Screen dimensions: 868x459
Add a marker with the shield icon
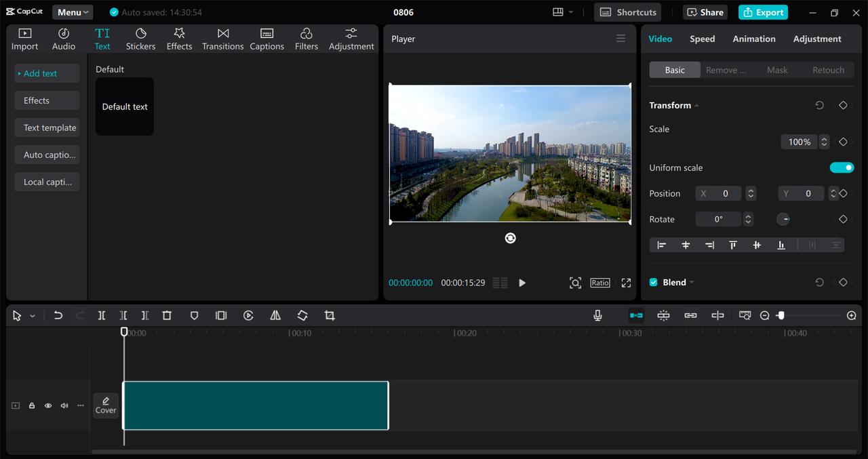click(x=194, y=315)
